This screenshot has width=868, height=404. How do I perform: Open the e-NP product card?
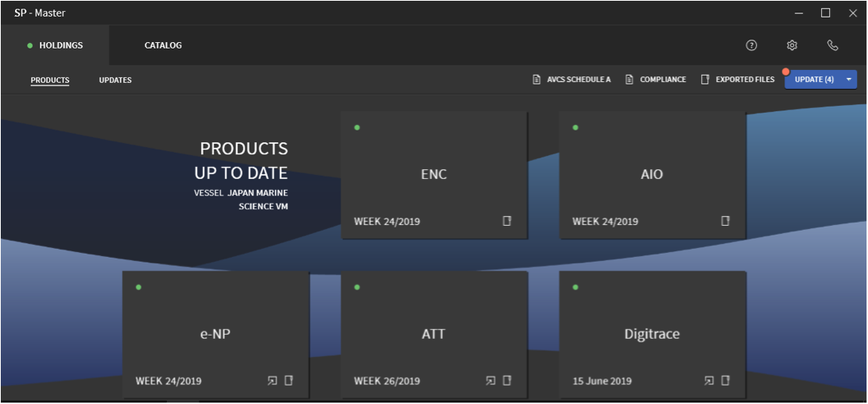[215, 334]
